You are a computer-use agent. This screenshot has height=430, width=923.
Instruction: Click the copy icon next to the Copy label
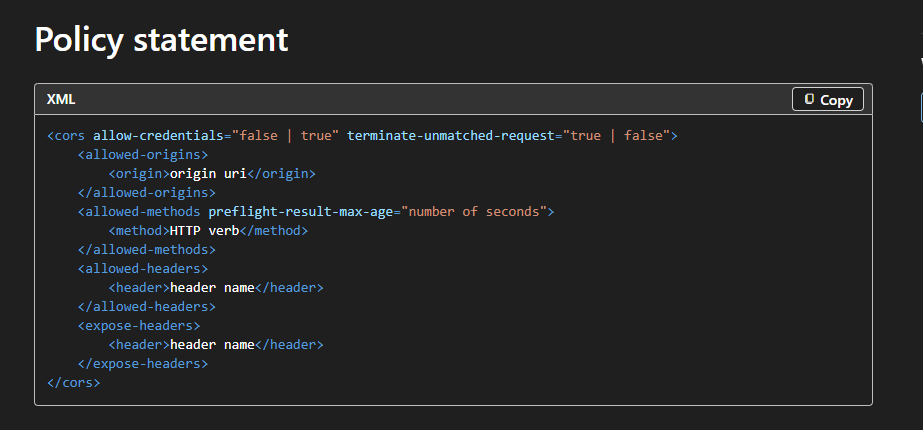pos(809,99)
